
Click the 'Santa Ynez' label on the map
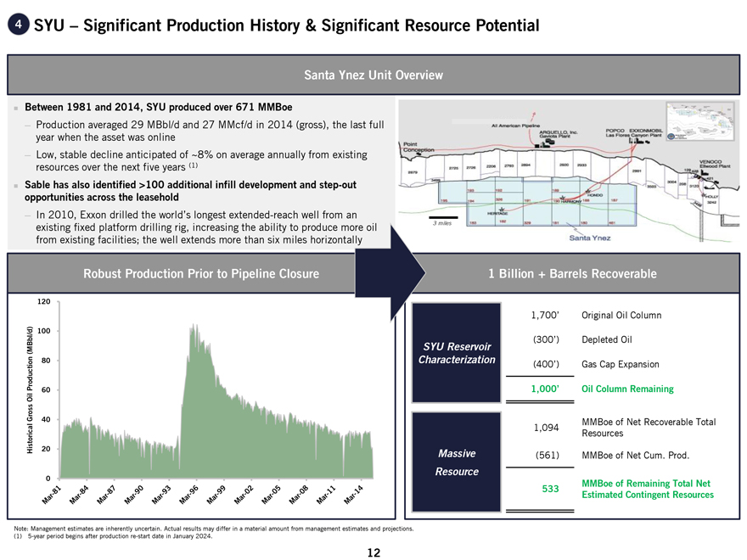tap(591, 238)
